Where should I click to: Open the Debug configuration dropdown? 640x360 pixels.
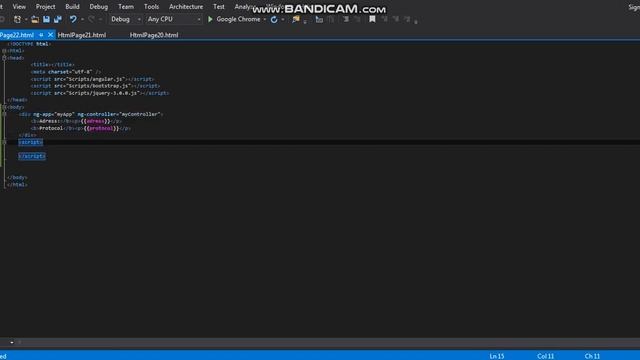tap(125, 19)
